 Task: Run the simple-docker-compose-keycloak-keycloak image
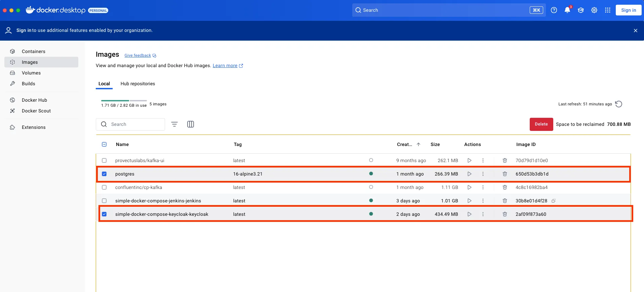click(x=470, y=214)
